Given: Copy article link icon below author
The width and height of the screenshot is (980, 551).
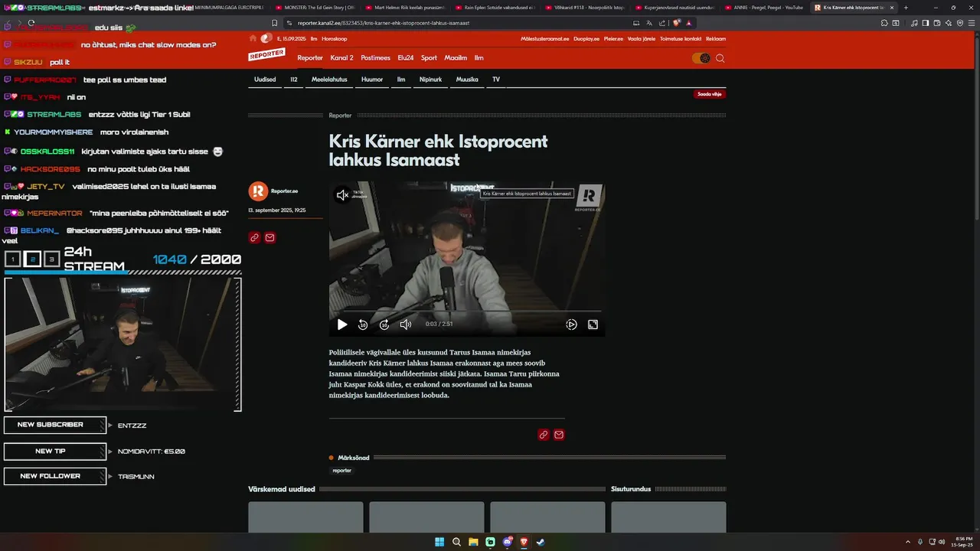Looking at the screenshot, I should [254, 238].
